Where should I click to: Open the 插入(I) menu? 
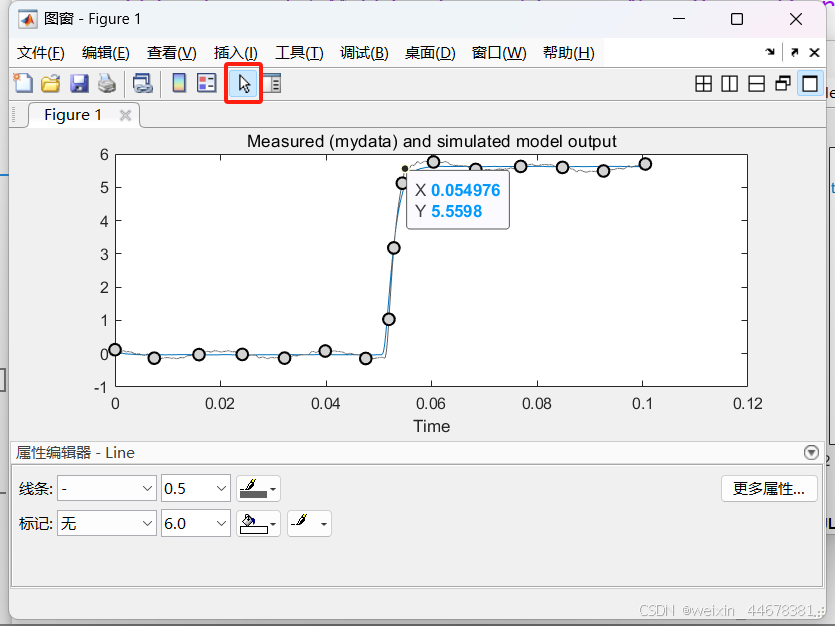coord(236,53)
